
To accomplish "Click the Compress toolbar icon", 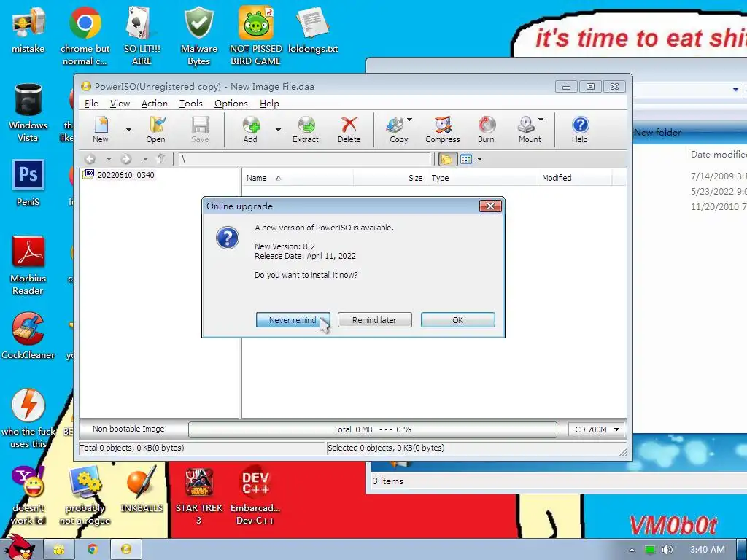I will tap(443, 129).
